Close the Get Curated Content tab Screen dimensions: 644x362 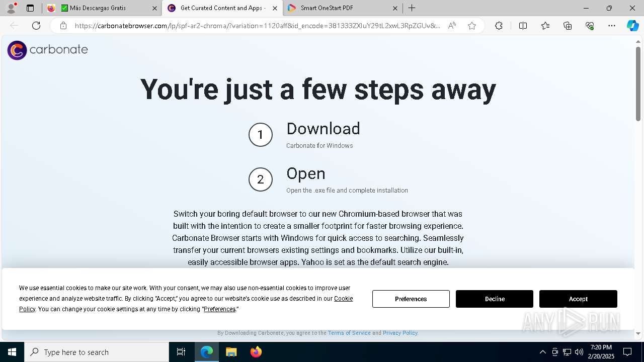[275, 8]
